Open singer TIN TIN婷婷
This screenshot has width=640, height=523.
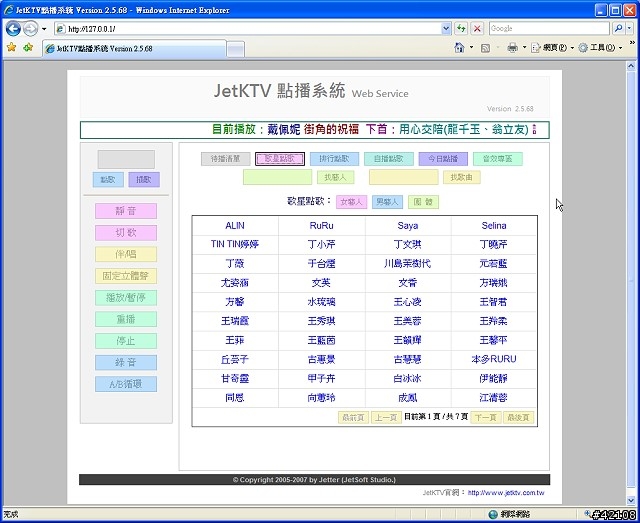pos(235,244)
